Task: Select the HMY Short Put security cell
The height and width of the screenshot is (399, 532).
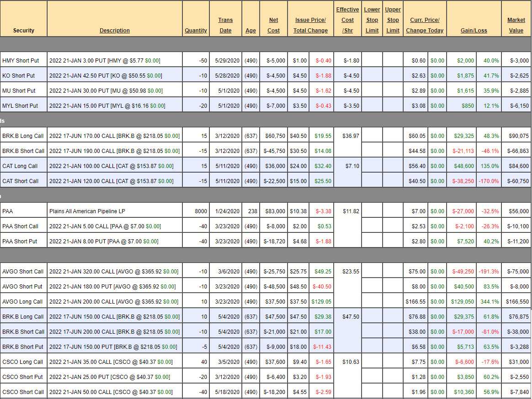Action: pyautogui.click(x=21, y=61)
